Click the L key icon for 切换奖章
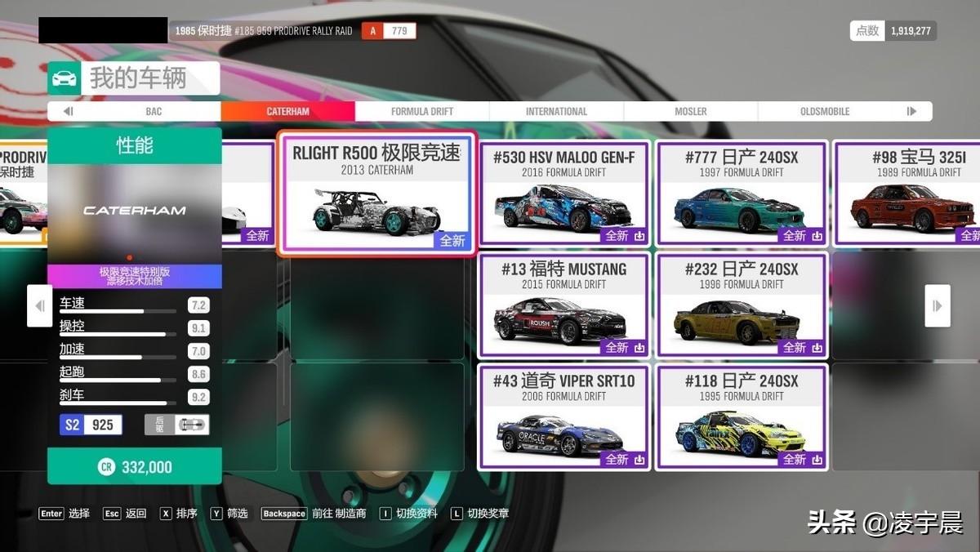The width and height of the screenshot is (980, 552). point(456,514)
